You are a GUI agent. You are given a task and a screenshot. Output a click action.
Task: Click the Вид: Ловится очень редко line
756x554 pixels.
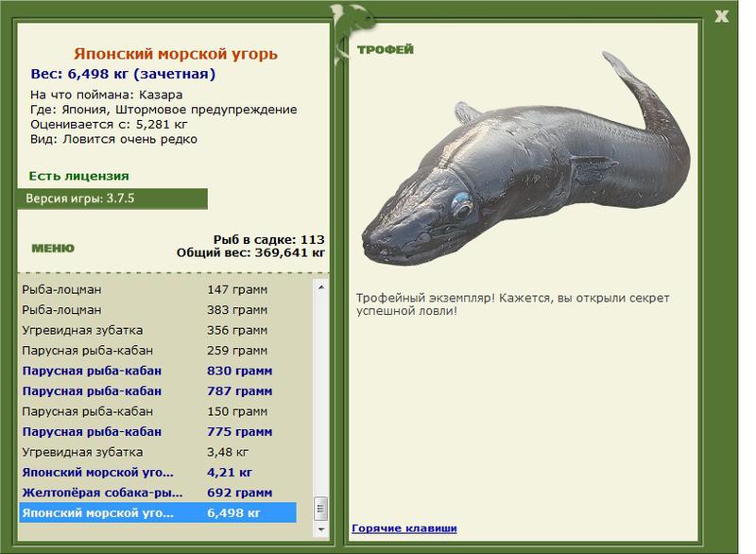coord(113,139)
